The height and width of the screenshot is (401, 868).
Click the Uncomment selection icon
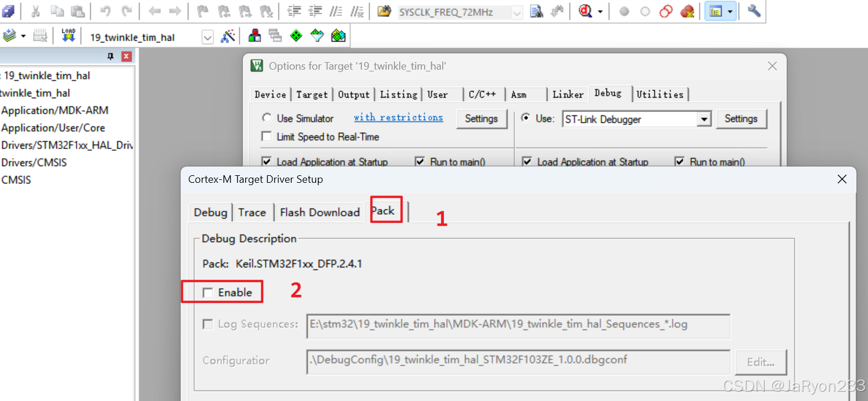[x=357, y=11]
